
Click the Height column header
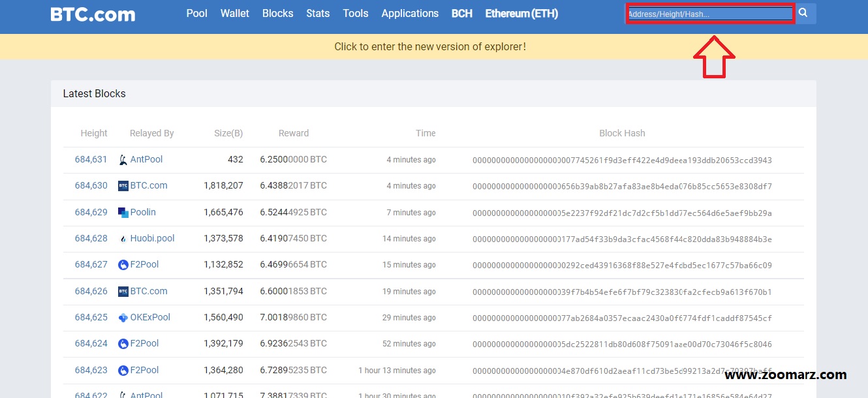94,133
